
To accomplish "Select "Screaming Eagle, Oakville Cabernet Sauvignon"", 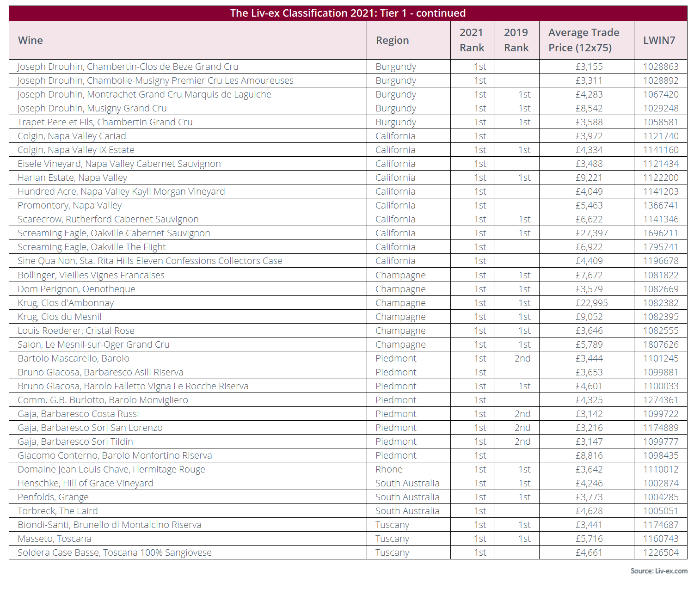I will tap(114, 233).
